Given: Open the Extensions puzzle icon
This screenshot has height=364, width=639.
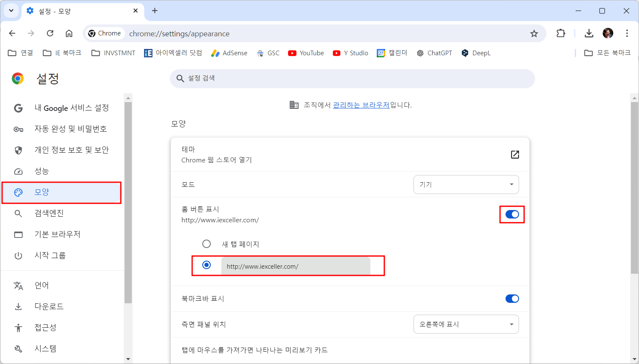Looking at the screenshot, I should point(561,33).
